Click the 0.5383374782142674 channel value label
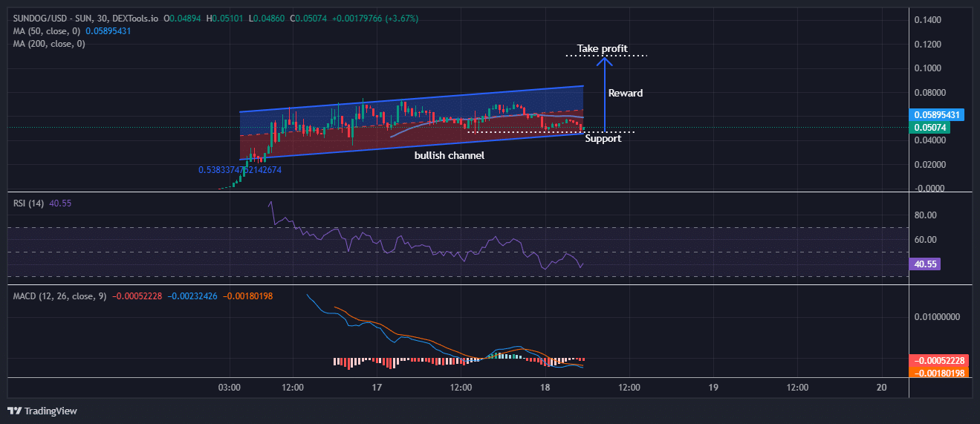Viewport: 980px width, 424px height. coord(240,170)
